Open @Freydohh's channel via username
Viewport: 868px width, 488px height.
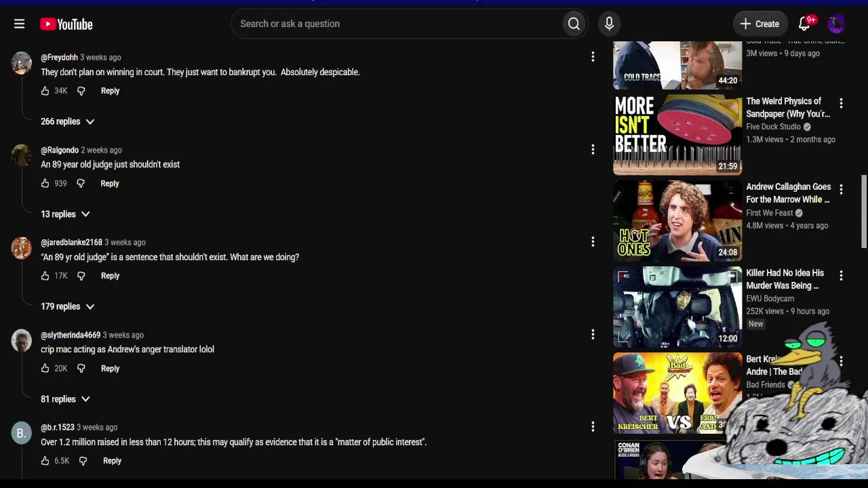point(59,58)
